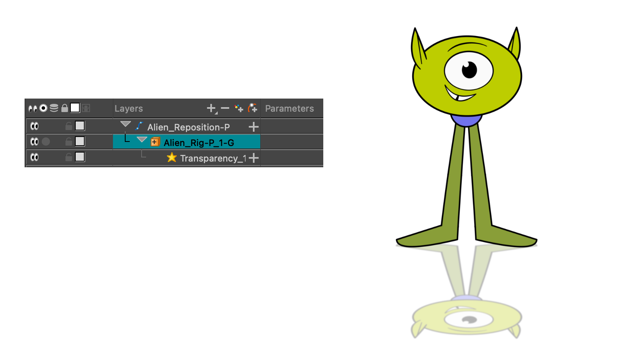The height and width of the screenshot is (364, 622).
Task: Click the Solo Mode icon in header
Action: [x=43, y=108]
